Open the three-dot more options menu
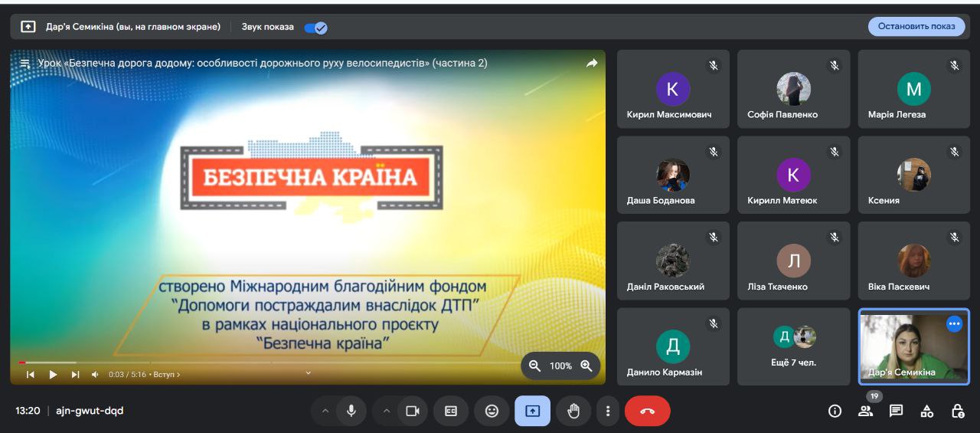Image resolution: width=980 pixels, height=433 pixels. pyautogui.click(x=608, y=412)
